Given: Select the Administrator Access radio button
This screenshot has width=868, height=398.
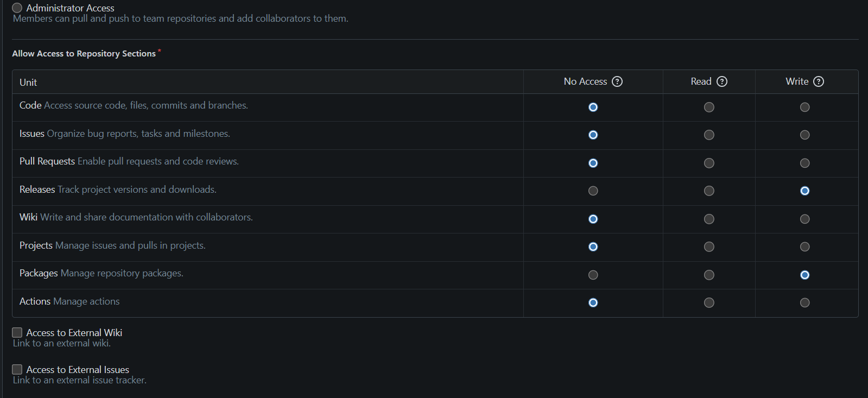Looking at the screenshot, I should click(17, 8).
